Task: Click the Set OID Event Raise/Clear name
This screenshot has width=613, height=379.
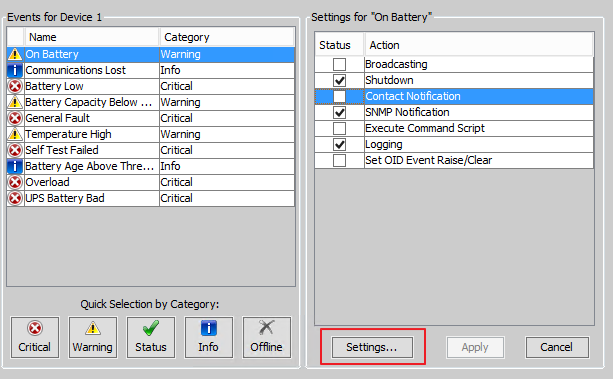Action: click(x=429, y=160)
